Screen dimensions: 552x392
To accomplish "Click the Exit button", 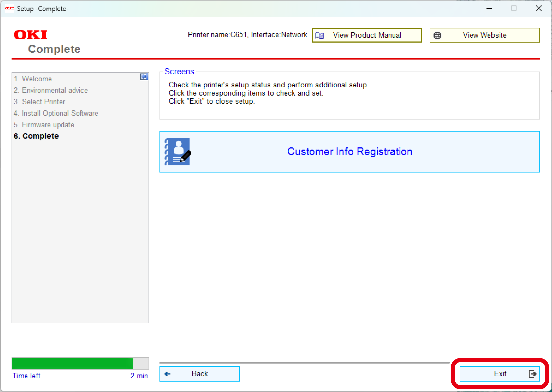I will pos(499,374).
